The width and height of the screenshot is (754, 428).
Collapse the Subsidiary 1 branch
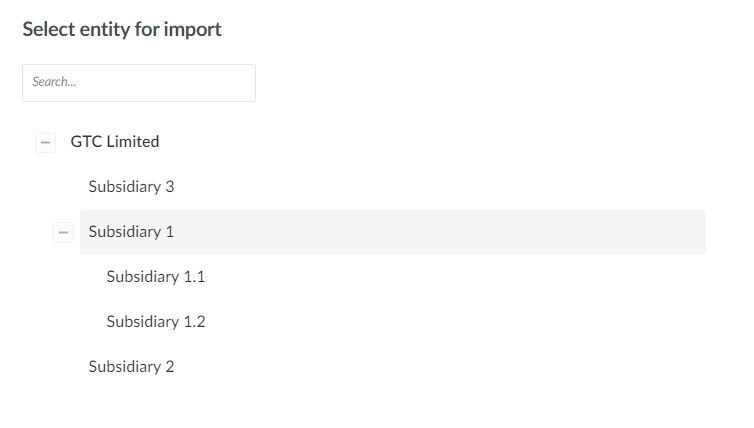tap(63, 232)
